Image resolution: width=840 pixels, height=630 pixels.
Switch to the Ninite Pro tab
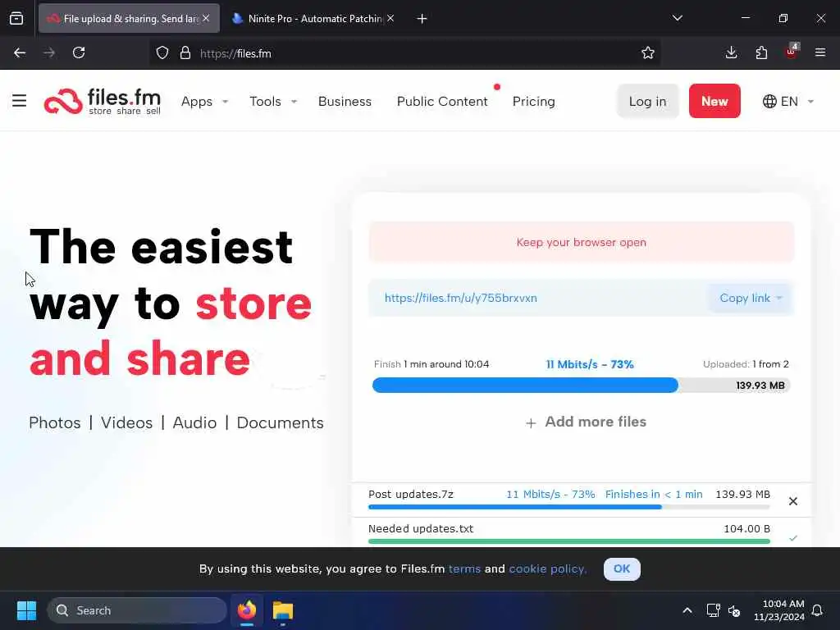(313, 18)
